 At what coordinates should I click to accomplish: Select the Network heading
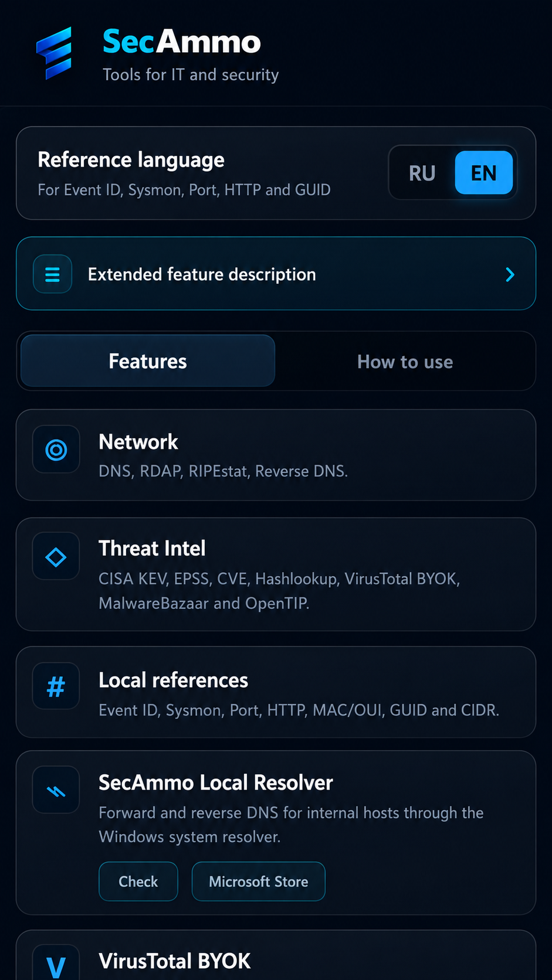pos(138,442)
